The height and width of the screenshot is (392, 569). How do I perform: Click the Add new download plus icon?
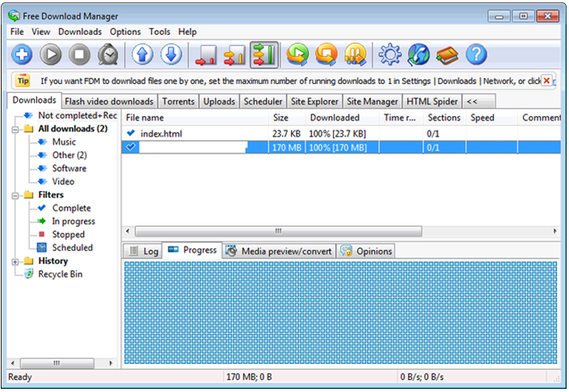coord(22,55)
